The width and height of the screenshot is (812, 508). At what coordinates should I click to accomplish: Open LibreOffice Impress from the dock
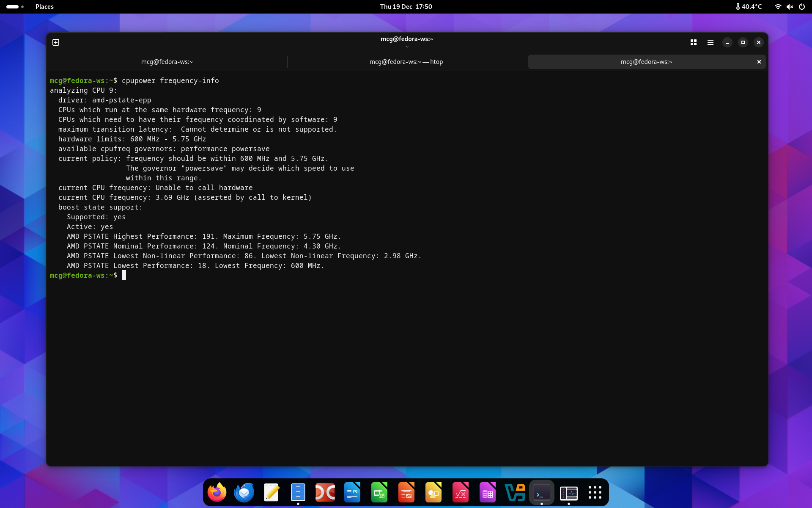pos(406,492)
